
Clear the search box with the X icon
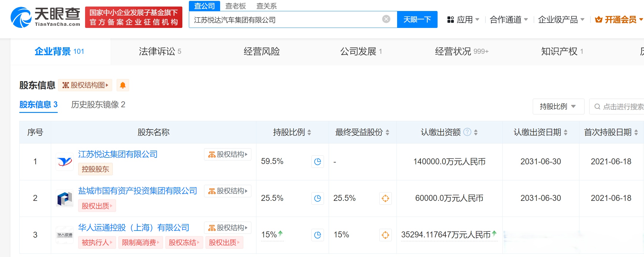pos(386,19)
